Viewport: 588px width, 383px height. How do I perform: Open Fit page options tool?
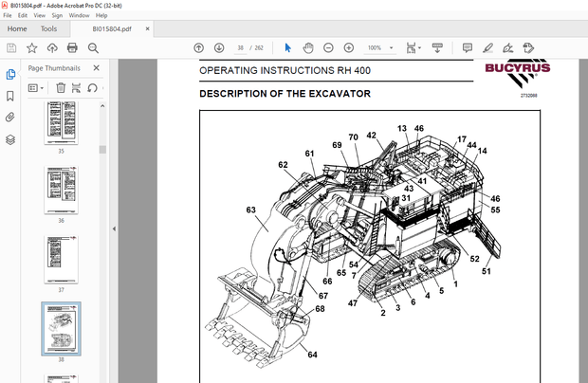tap(413, 48)
